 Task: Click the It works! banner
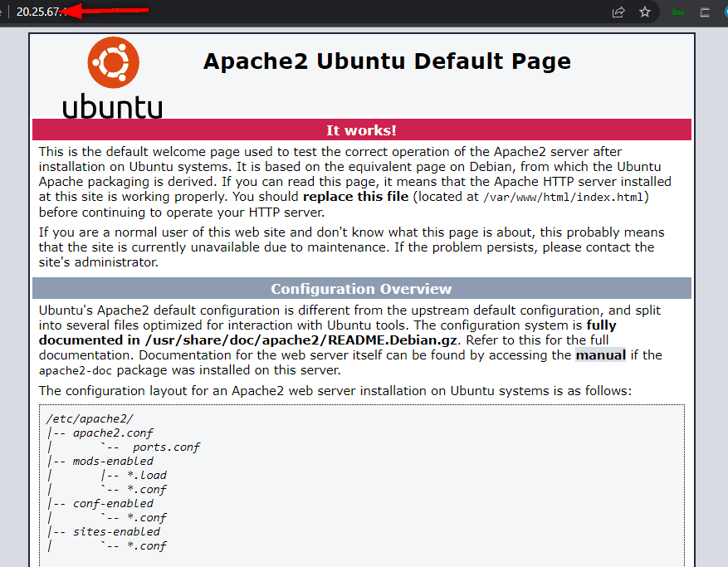tap(362, 130)
